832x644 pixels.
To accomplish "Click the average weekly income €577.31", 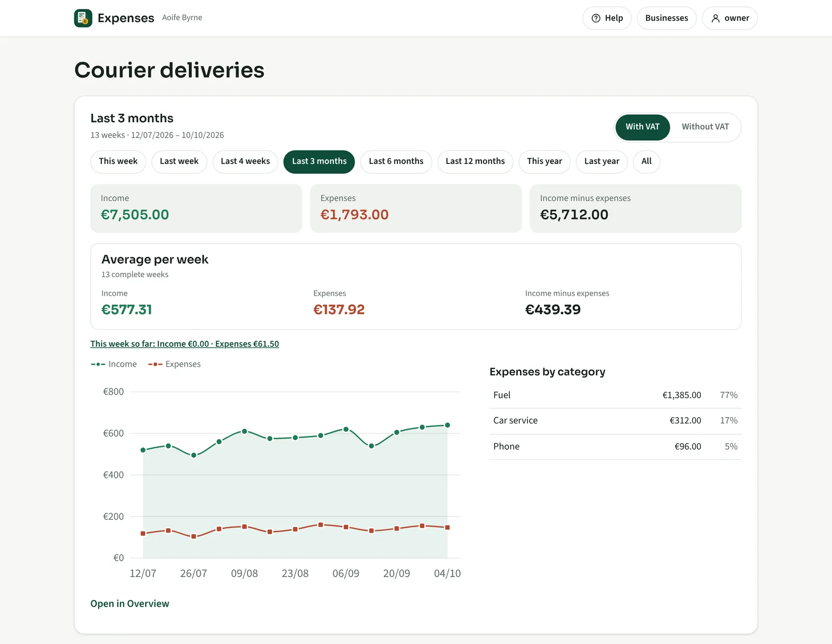I will tap(127, 310).
